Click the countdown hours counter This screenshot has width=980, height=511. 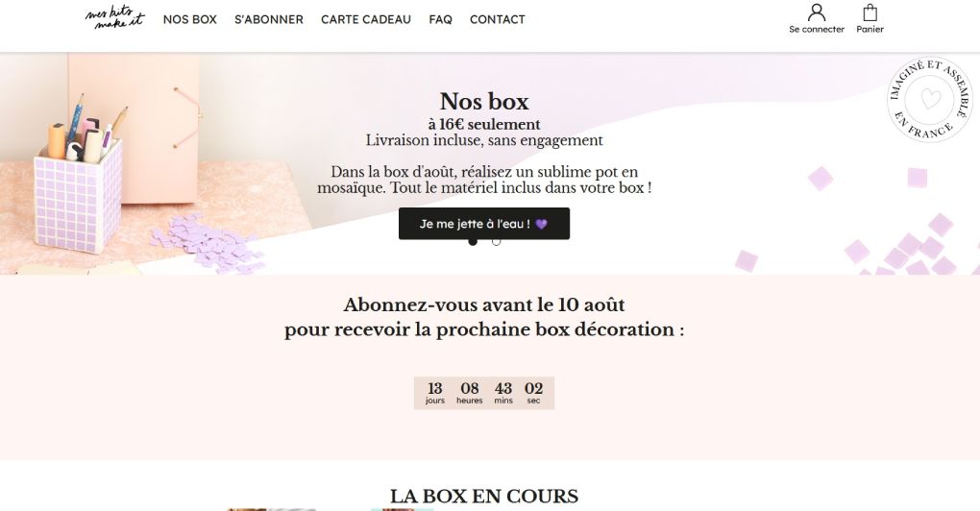click(470, 393)
